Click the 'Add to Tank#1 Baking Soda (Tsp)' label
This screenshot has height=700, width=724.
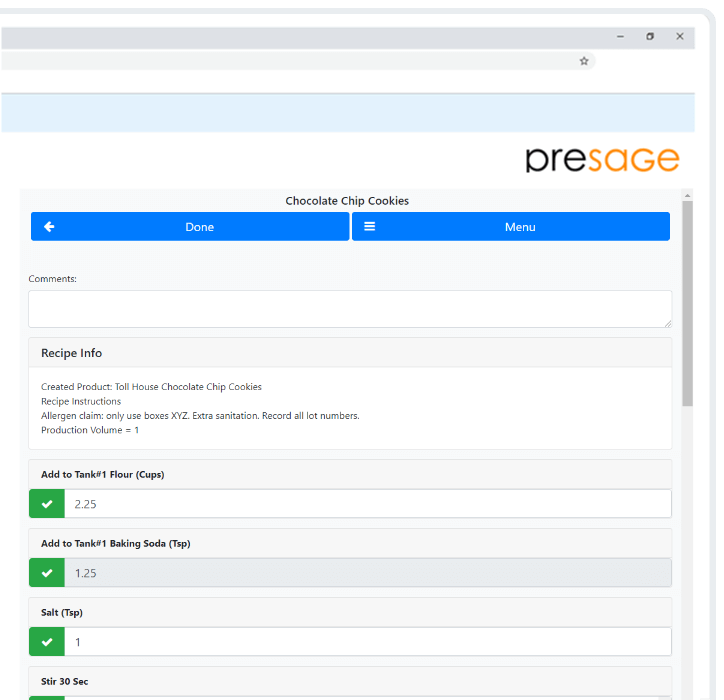115,543
